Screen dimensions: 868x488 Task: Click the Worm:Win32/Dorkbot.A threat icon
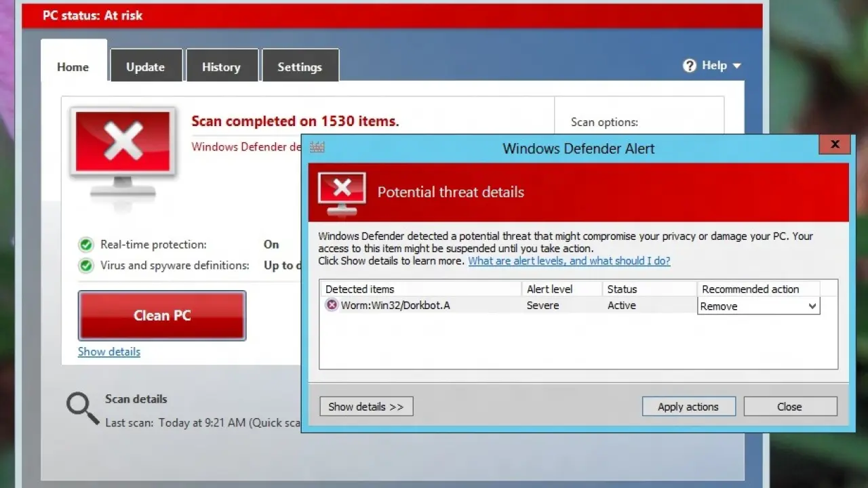[x=332, y=306]
